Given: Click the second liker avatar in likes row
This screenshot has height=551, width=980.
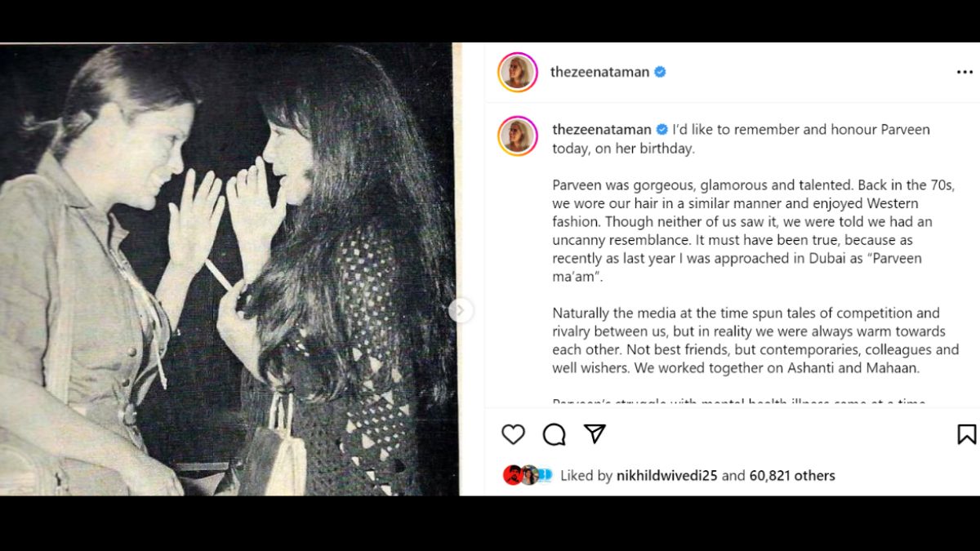Looking at the screenshot, I should (x=528, y=475).
